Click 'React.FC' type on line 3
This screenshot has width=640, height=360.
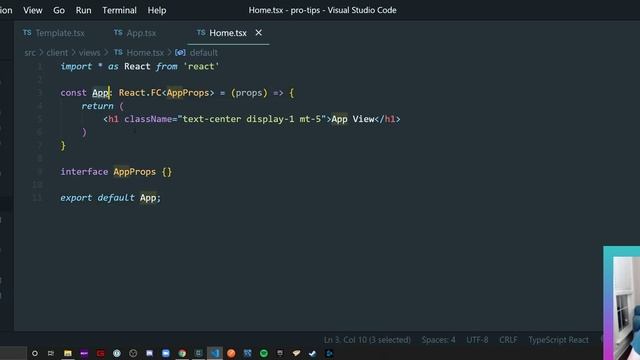140,93
